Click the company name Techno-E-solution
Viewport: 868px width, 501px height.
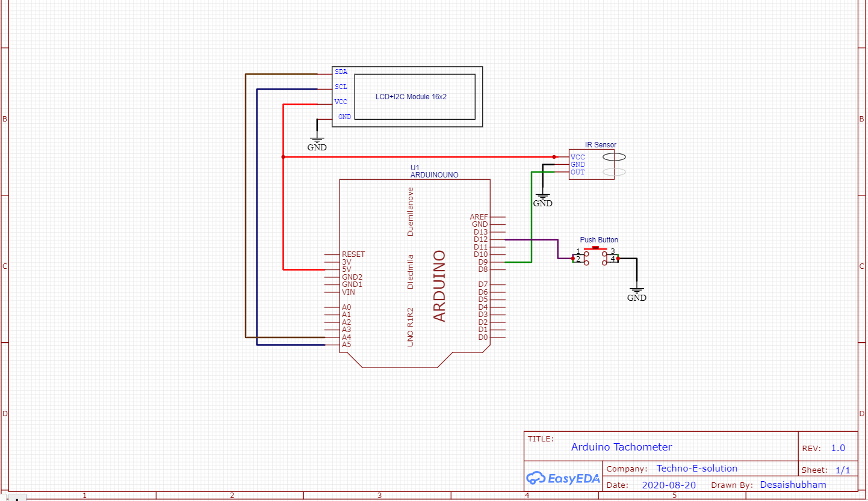[x=696, y=469]
